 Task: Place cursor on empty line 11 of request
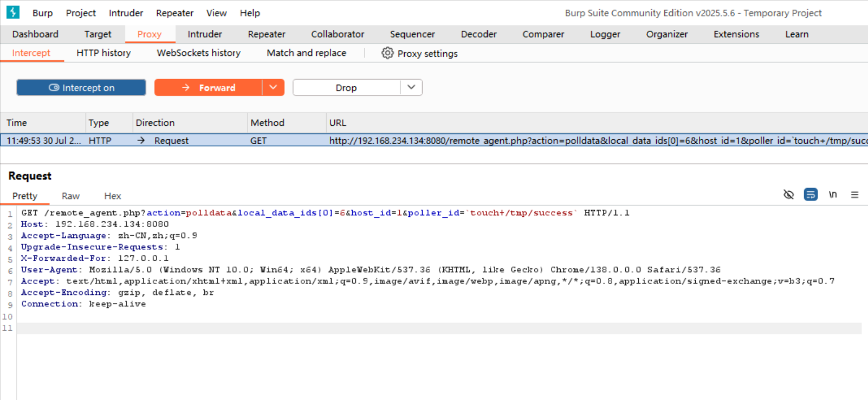[x=439, y=328]
